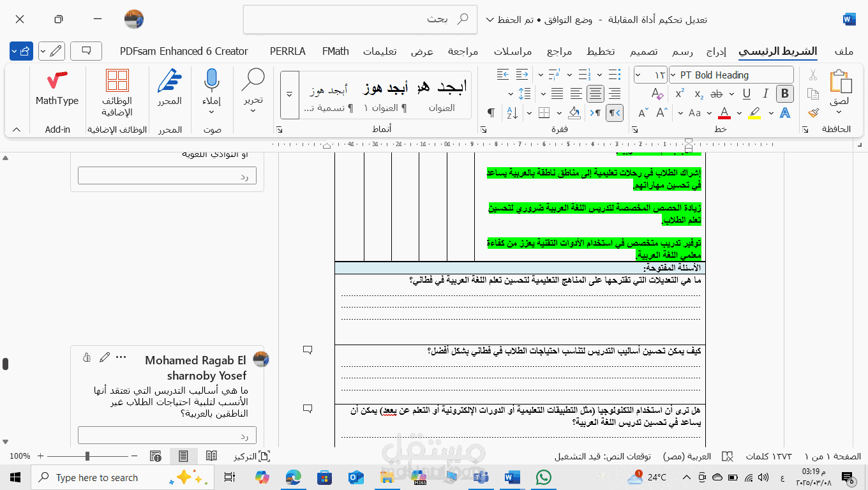Justify the paragraph text
Screen dimensions: 868x490
(x=557, y=94)
